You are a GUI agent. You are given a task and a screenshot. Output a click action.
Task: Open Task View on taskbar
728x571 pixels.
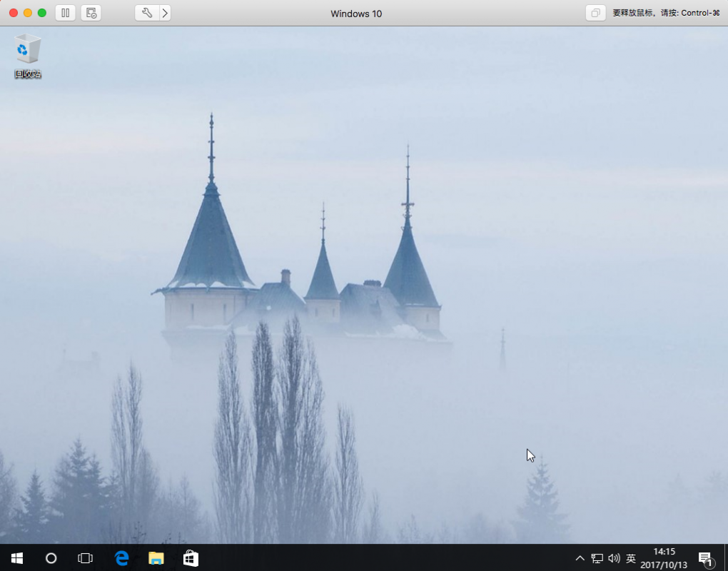click(86, 558)
